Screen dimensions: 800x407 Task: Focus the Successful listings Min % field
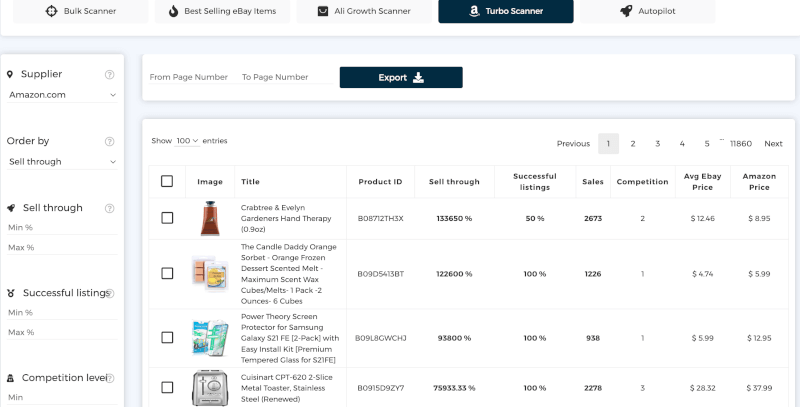point(62,312)
